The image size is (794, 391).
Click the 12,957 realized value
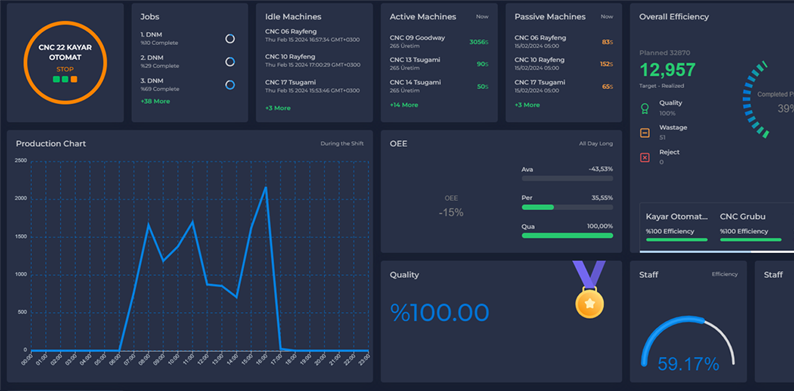coord(667,70)
